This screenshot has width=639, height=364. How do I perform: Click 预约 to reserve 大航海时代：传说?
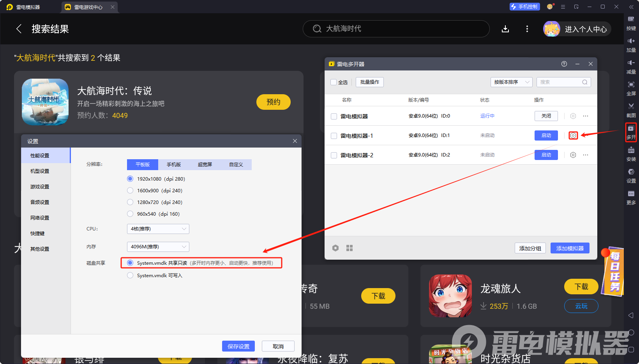tap(273, 102)
